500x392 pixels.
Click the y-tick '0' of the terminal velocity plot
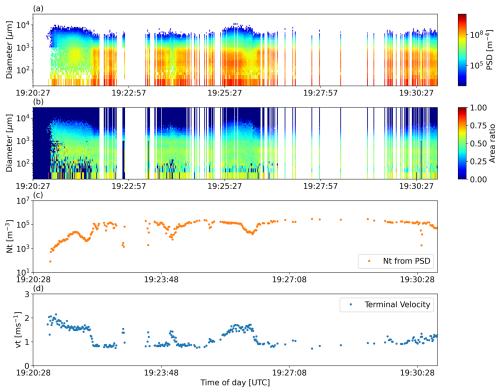coord(27,366)
